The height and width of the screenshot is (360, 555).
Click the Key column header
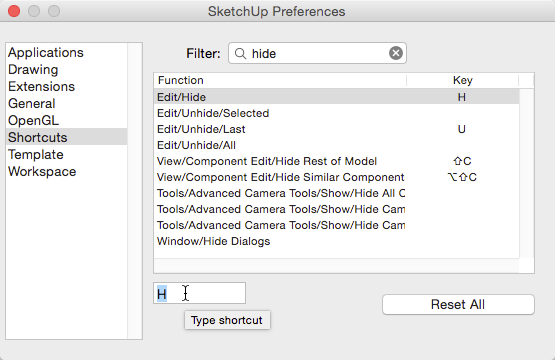pyautogui.click(x=463, y=80)
